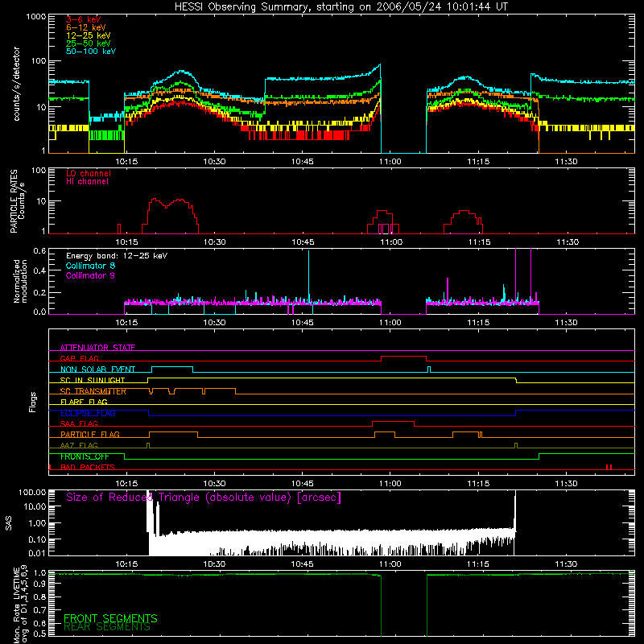Click the 'Flags' panel axis label
The height and width of the screenshot is (644, 644).
click(x=33, y=402)
